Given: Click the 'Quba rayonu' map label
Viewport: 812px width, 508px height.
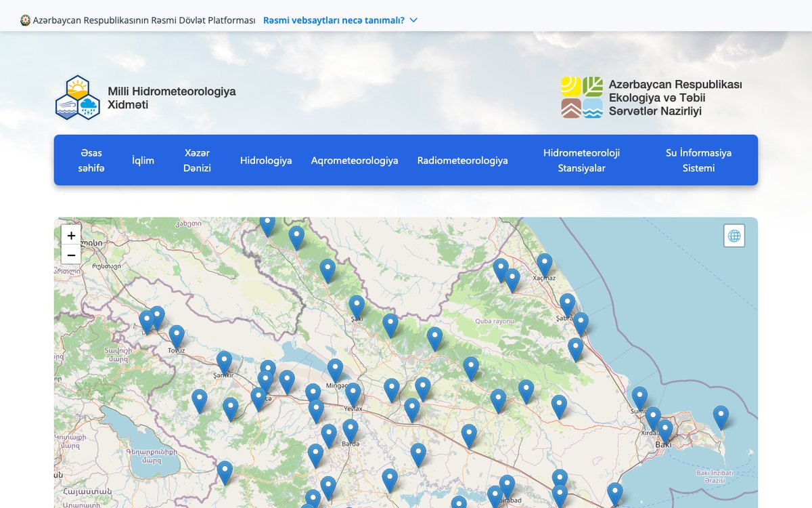Looking at the screenshot, I should point(495,321).
